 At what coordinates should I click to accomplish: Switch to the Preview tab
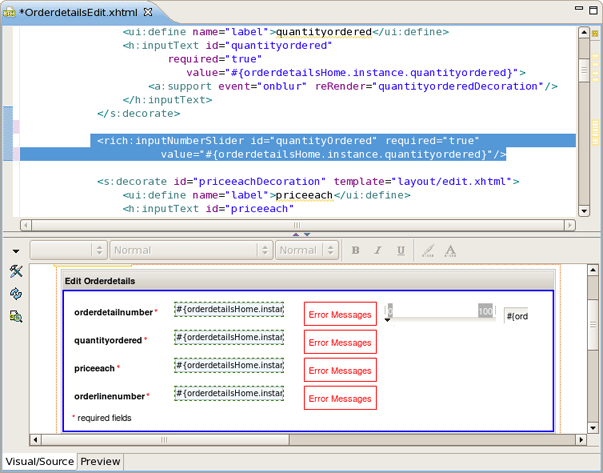click(x=100, y=462)
